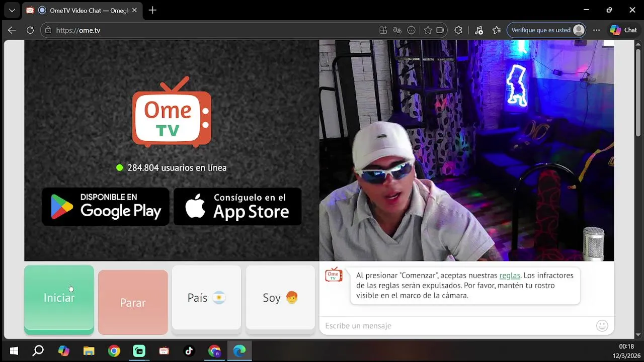Open the País country selector
This screenshot has height=362, width=644.
(206, 298)
